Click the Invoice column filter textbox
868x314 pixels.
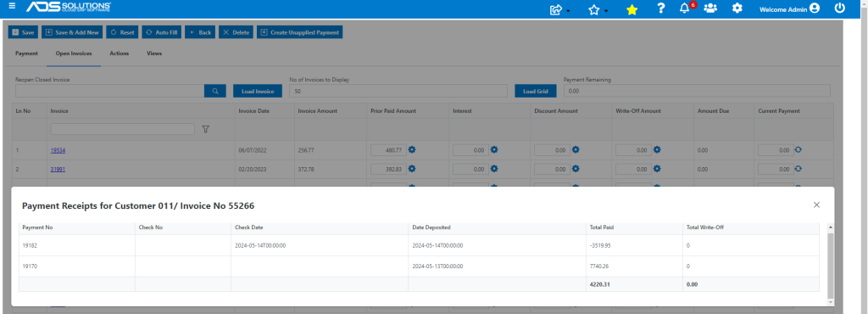(122, 129)
